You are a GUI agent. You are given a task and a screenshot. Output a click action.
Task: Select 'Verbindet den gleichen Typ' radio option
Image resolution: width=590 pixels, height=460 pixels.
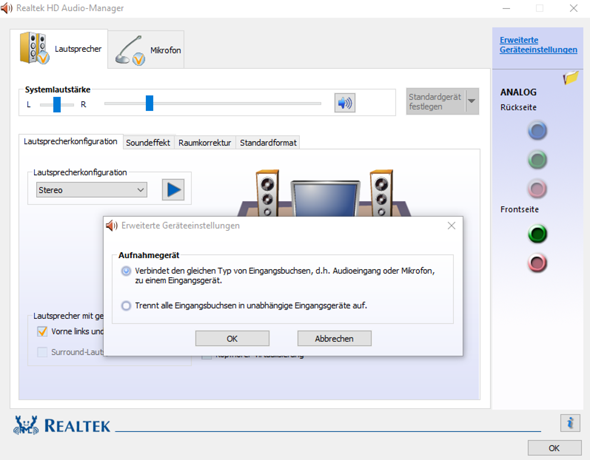[x=126, y=271]
